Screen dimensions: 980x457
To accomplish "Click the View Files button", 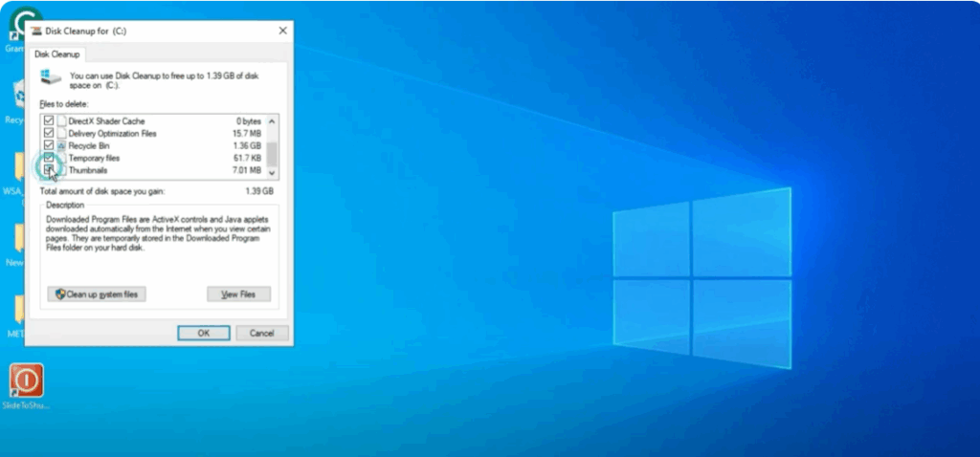I will tap(238, 294).
